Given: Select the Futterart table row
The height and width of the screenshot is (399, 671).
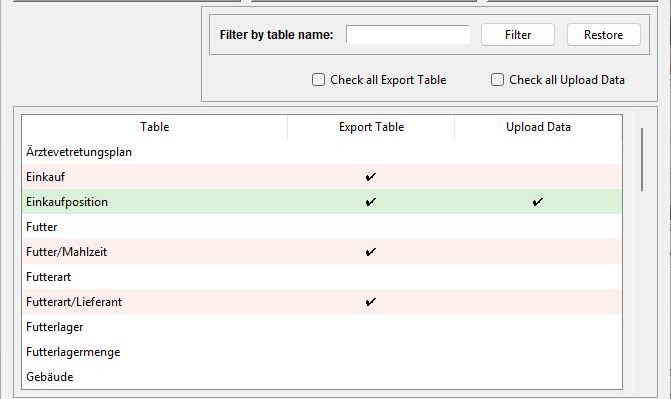Looking at the screenshot, I should [322, 277].
